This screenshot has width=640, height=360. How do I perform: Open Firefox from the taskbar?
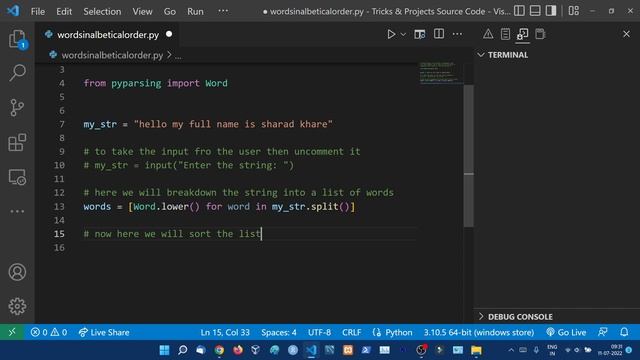[x=238, y=350]
